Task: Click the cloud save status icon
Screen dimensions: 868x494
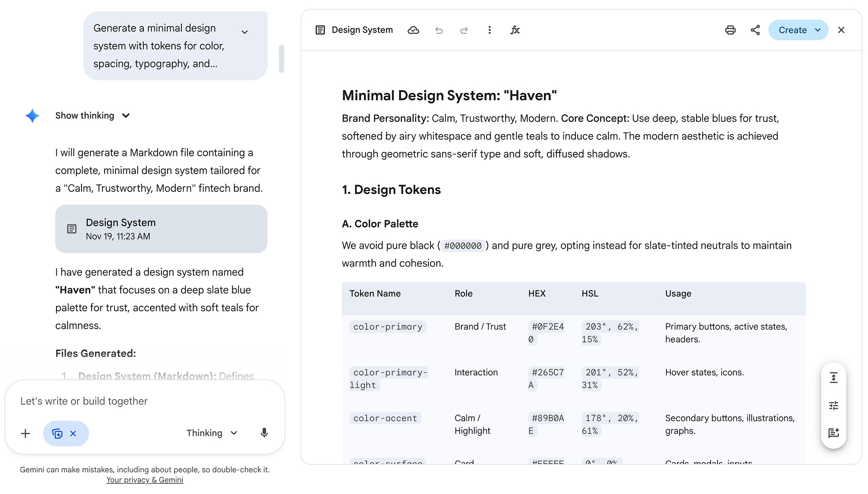Action: click(x=413, y=30)
